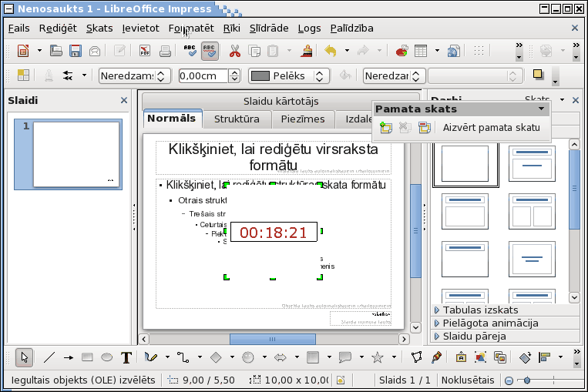The width and height of the screenshot is (588, 392).
Task: Open the Pamata skats toolbar dropdown arrow
Action: point(541,109)
